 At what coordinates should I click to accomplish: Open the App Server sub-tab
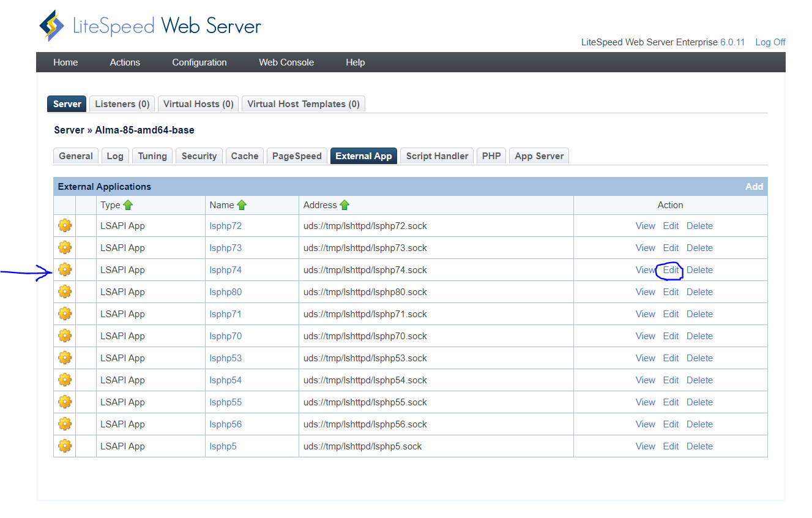tap(539, 156)
